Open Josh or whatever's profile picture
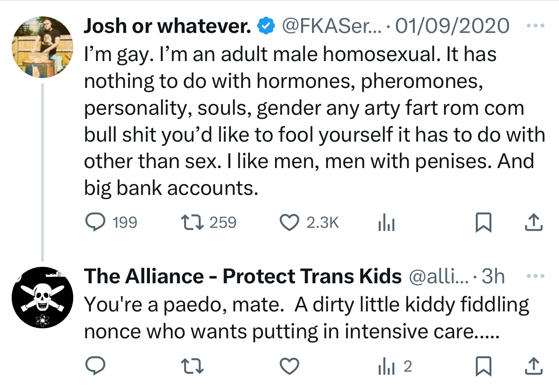Screen dimensions: 559x392 pyautogui.click(x=42, y=47)
